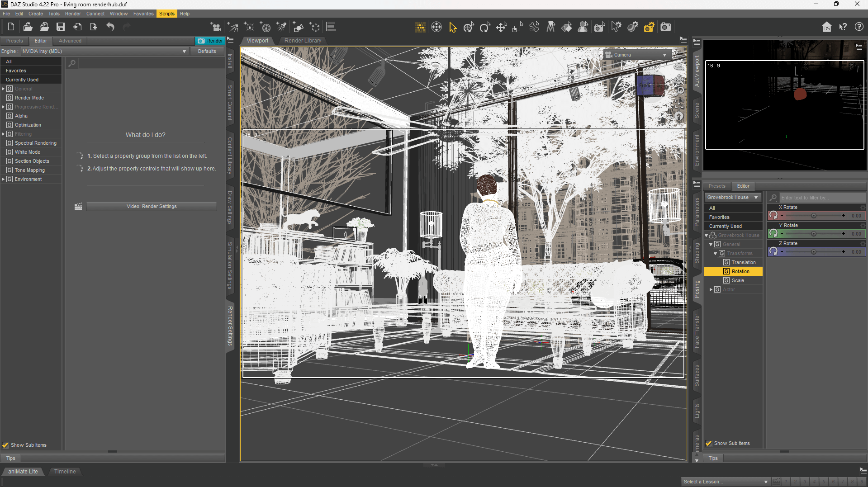Image resolution: width=868 pixels, height=487 pixels.
Task: Switch to the Render Library tab
Action: click(303, 41)
